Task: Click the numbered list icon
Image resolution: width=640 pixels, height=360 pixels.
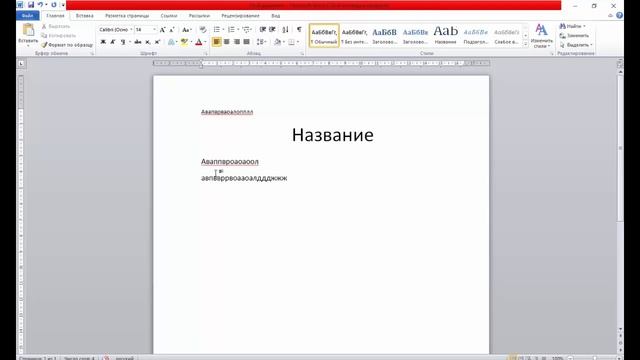Action: (231, 29)
